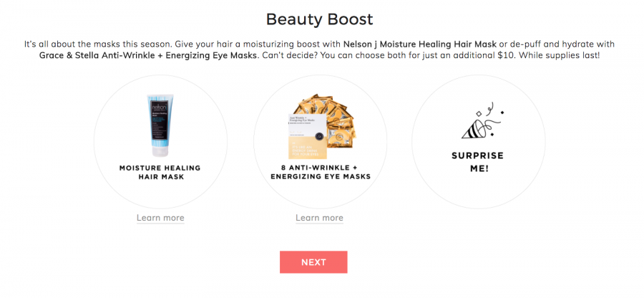Click the Beauty Boost heading
Viewport: 644px width, 298px height.
[319, 19]
